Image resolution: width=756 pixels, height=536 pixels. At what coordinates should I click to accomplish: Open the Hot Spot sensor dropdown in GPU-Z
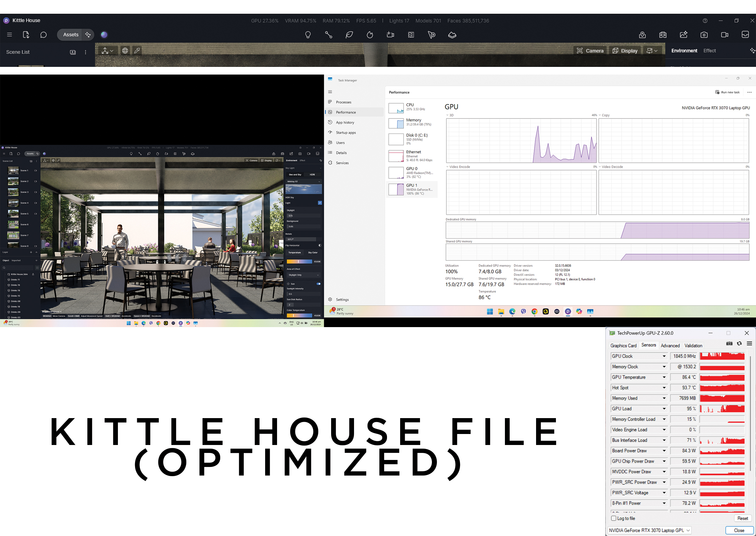[x=664, y=388]
